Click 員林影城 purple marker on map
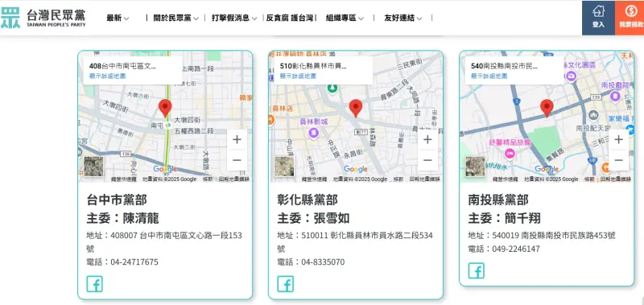 [314, 133]
